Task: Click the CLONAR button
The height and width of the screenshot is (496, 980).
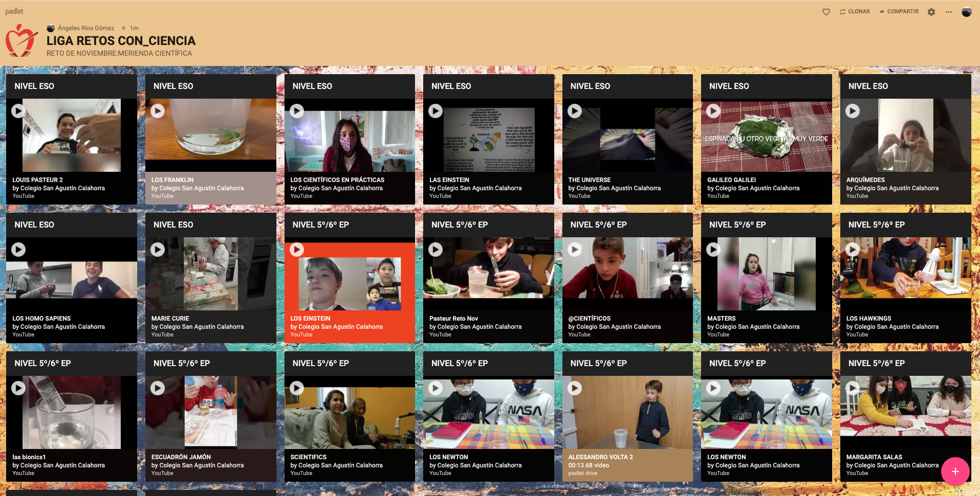Action: pyautogui.click(x=855, y=11)
